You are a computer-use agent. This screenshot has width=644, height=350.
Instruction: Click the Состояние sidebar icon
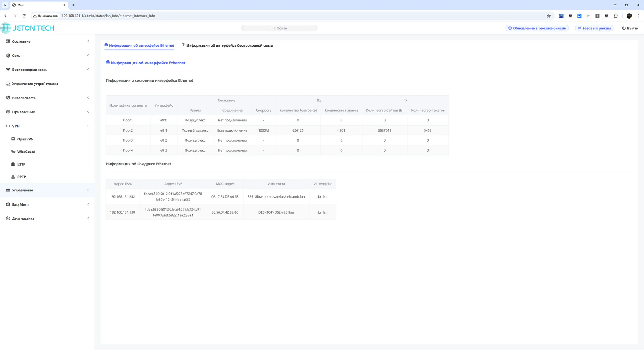(x=8, y=41)
